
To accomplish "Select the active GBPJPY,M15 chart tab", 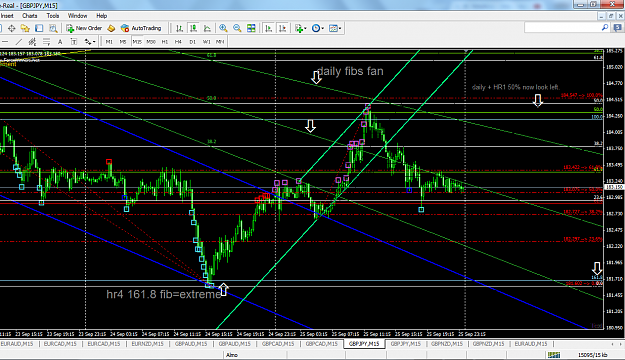I will 364,344.
